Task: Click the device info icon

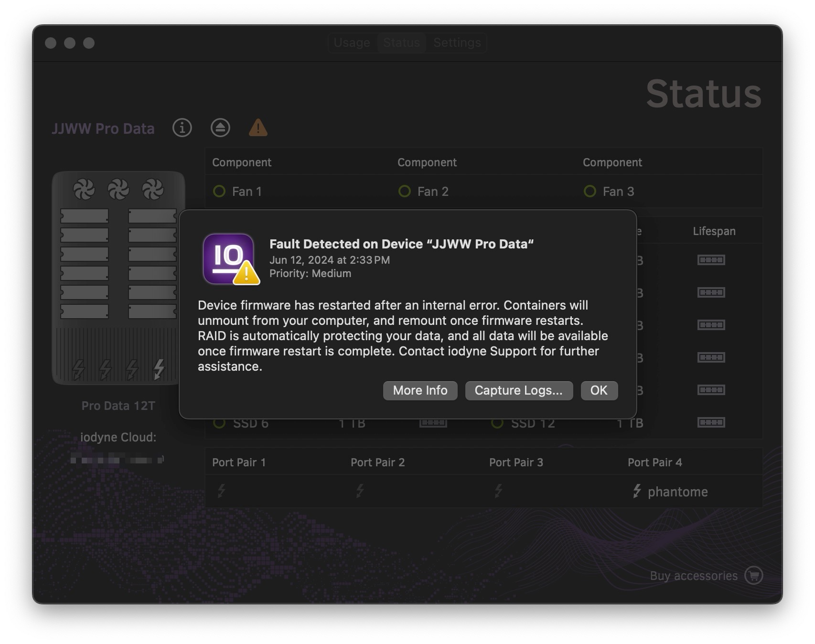Action: [182, 128]
